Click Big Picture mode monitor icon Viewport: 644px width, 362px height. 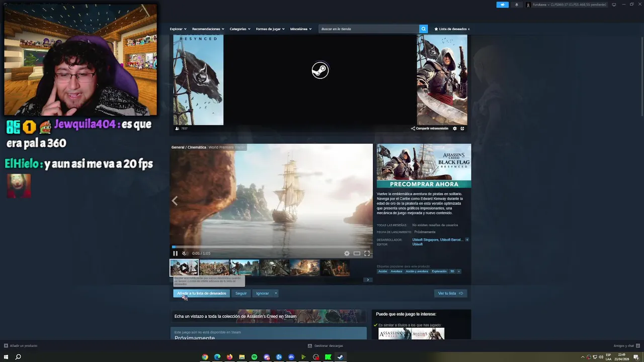614,5
